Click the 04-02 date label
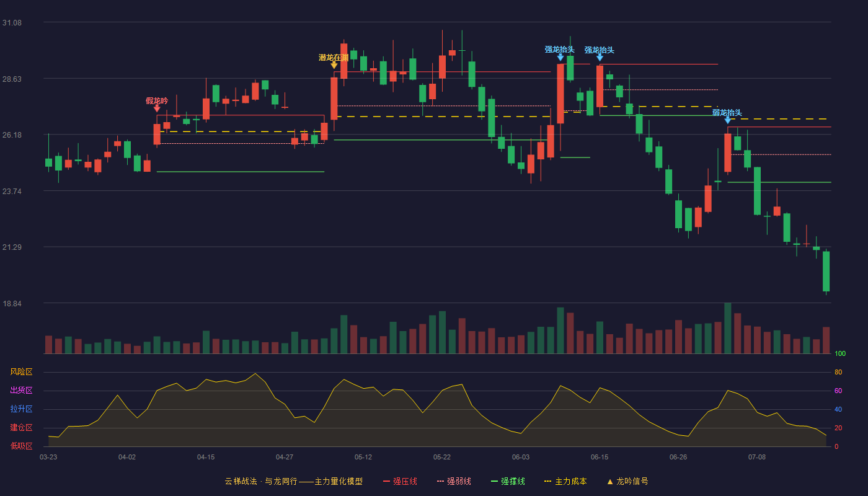This screenshot has height=496, width=868. [x=127, y=457]
